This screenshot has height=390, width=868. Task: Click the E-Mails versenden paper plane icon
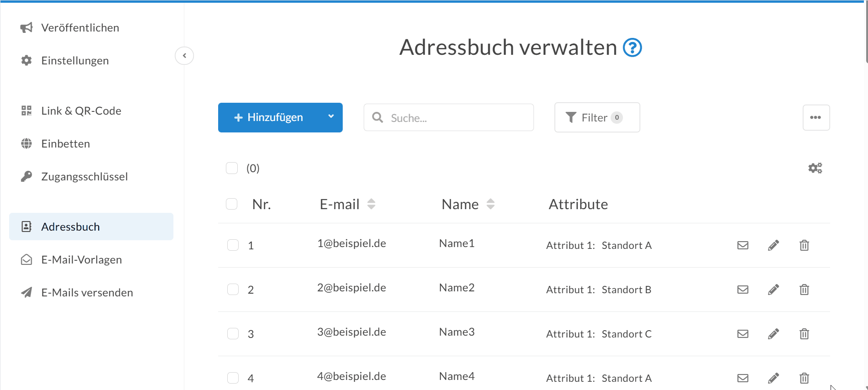click(x=26, y=292)
